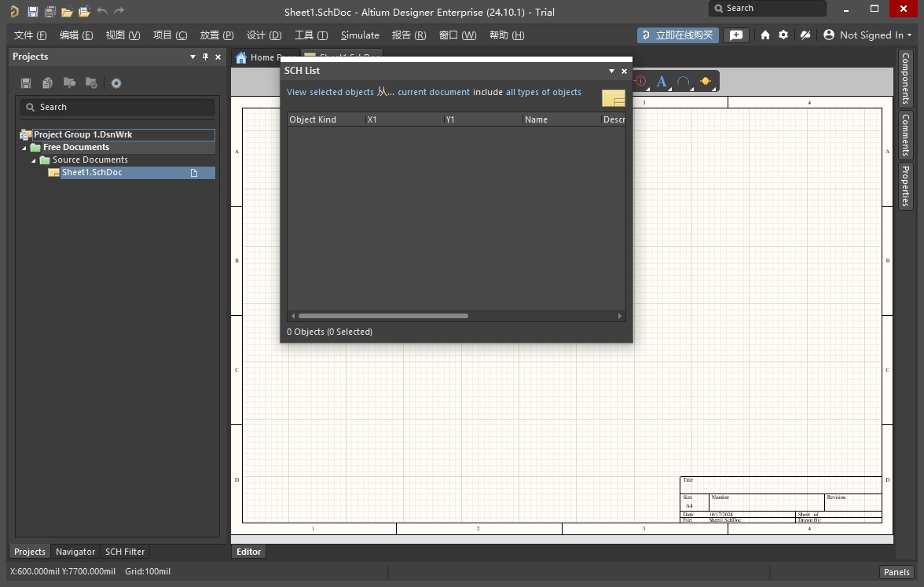924x587 pixels.
Task: Select the Arc drawing tool in Active Bar
Action: [x=684, y=82]
